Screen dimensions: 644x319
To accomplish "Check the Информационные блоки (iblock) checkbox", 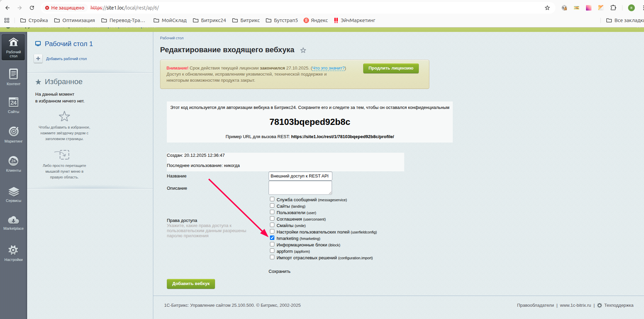I will pos(272,244).
